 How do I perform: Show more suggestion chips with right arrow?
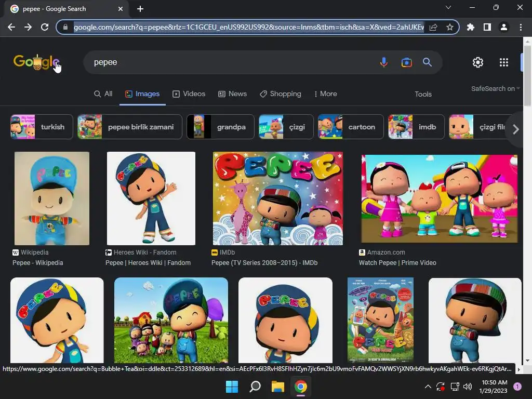click(x=516, y=129)
